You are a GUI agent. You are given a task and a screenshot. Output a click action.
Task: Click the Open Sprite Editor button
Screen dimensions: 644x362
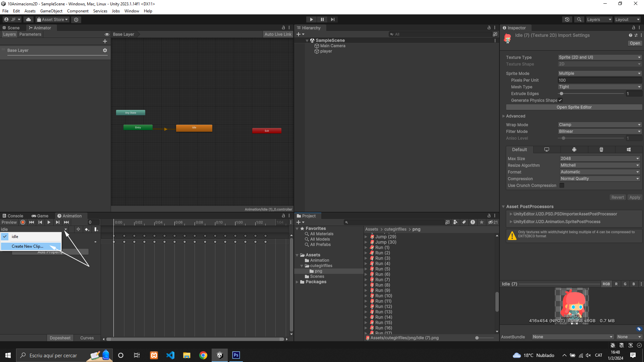(574, 107)
